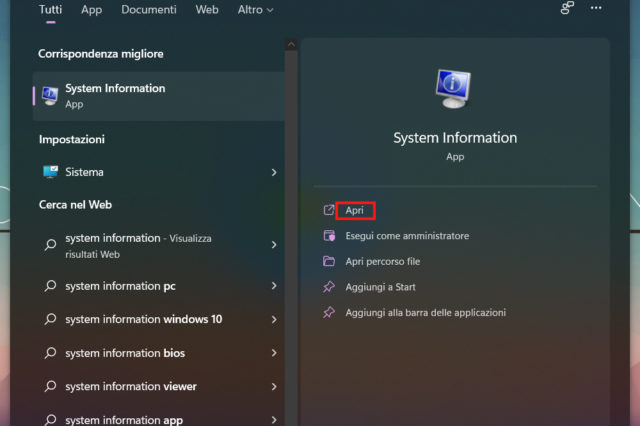Expand the Sistema result chevron
This screenshot has width=640, height=426.
point(273,173)
